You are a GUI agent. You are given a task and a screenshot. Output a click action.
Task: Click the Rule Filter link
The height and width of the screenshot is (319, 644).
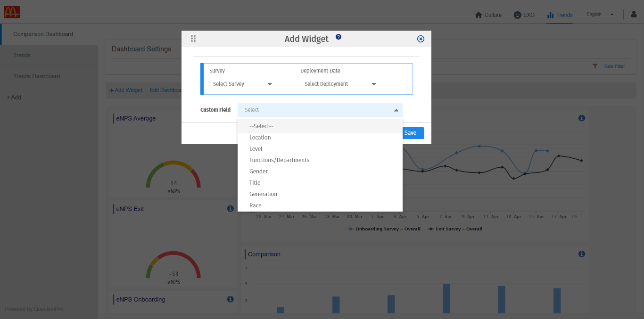[x=614, y=66]
